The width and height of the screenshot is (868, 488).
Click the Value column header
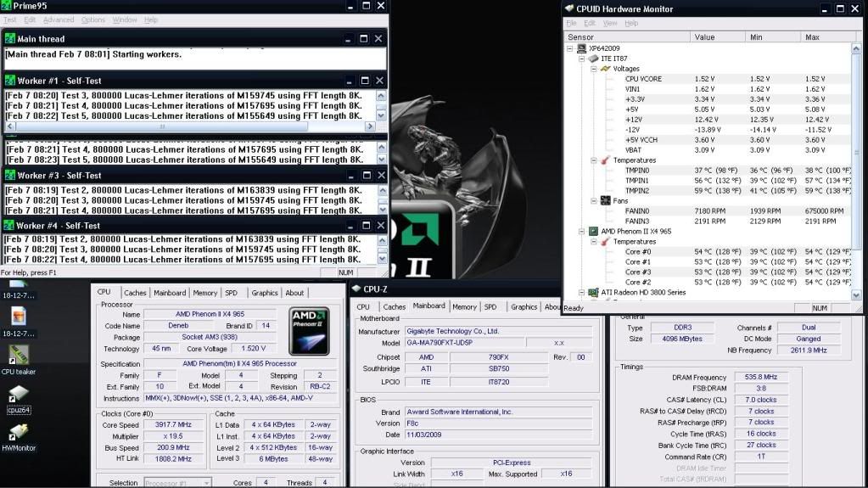pyautogui.click(x=704, y=37)
